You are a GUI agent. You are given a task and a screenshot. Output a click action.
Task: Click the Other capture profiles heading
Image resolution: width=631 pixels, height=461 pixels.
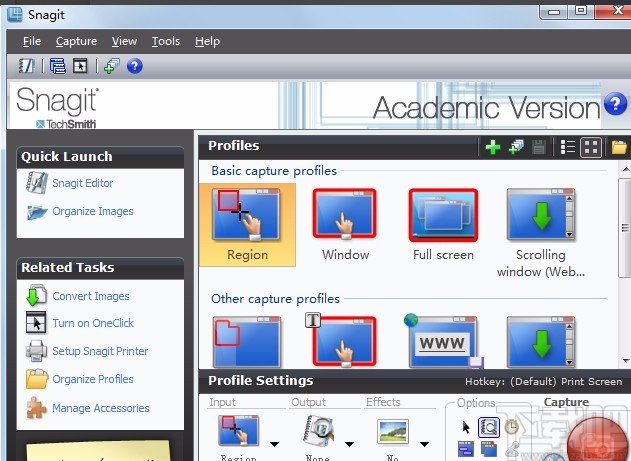click(275, 299)
